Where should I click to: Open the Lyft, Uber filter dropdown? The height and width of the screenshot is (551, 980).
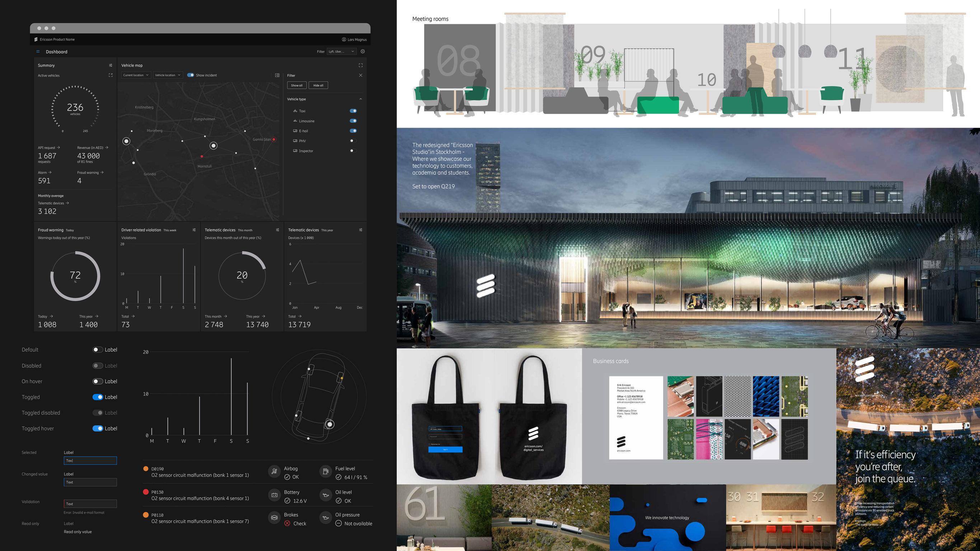[x=342, y=51]
